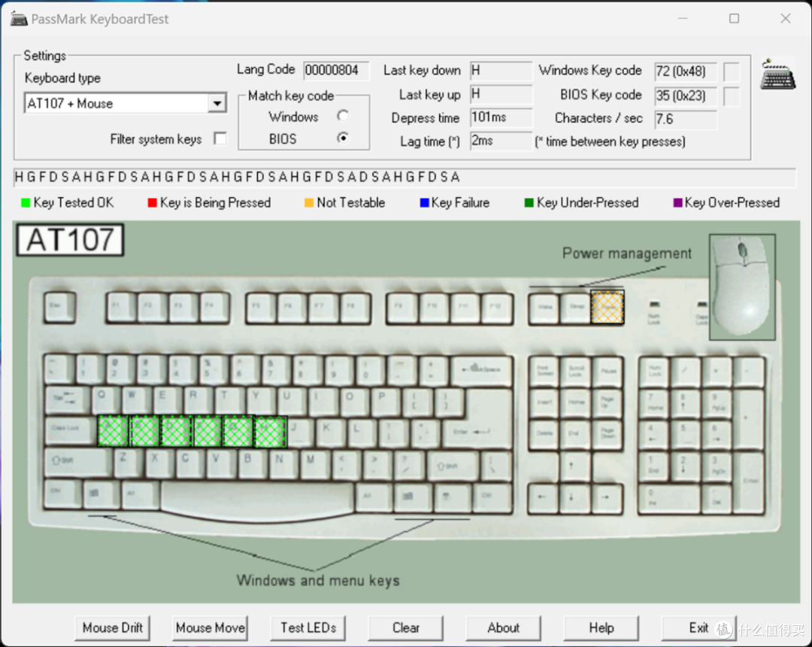The height and width of the screenshot is (647, 812).
Task: Click the blue Key Failure swatch
Action: click(x=424, y=202)
